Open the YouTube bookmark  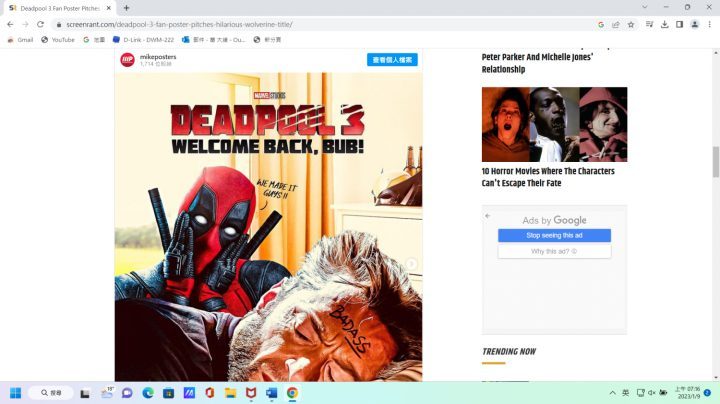point(58,40)
